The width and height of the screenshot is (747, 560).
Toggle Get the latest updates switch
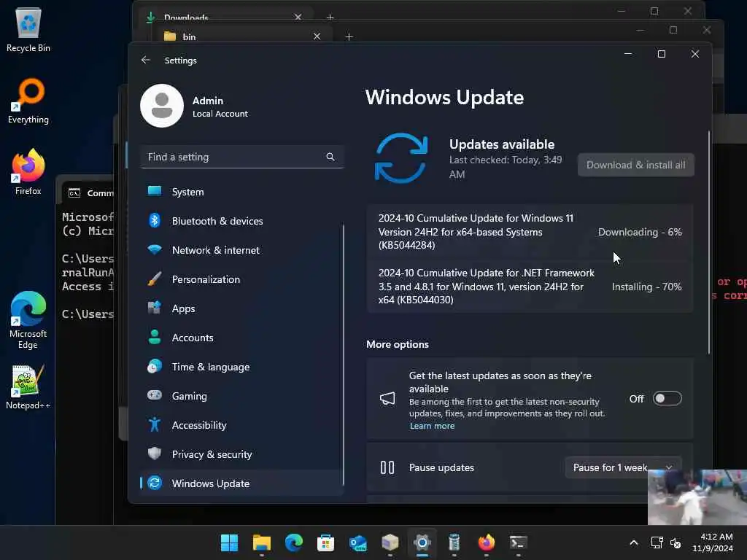[x=667, y=398]
